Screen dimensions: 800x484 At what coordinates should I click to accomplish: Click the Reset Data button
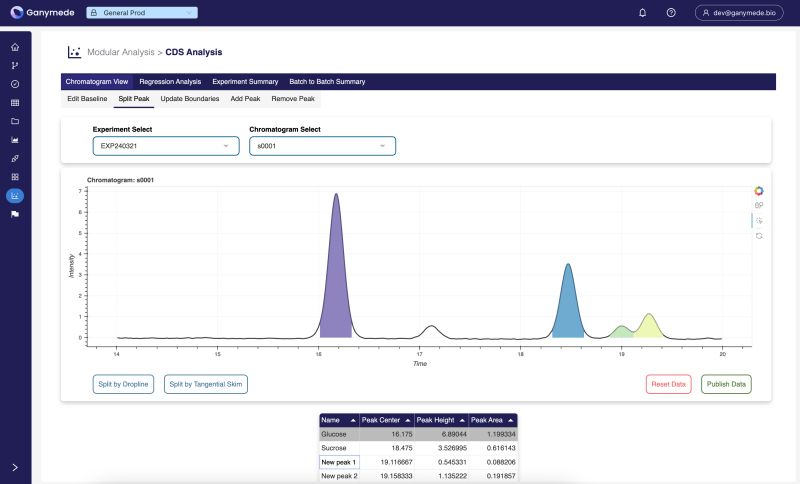668,384
